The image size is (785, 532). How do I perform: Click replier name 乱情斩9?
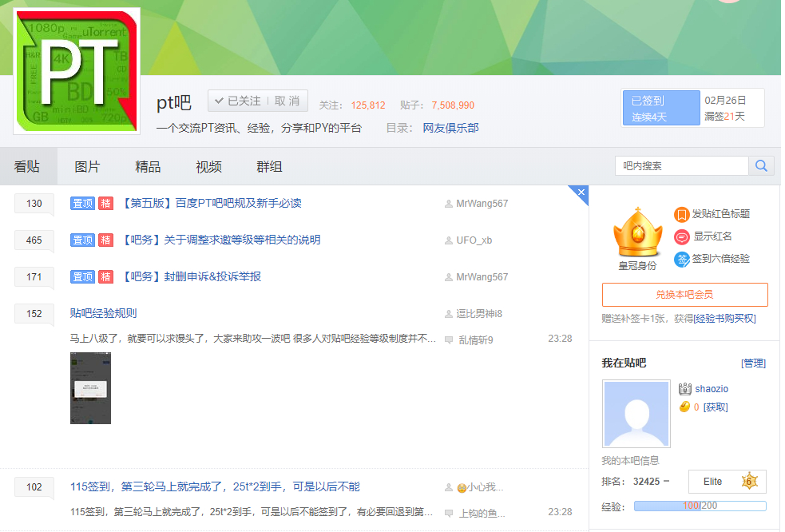(476, 340)
